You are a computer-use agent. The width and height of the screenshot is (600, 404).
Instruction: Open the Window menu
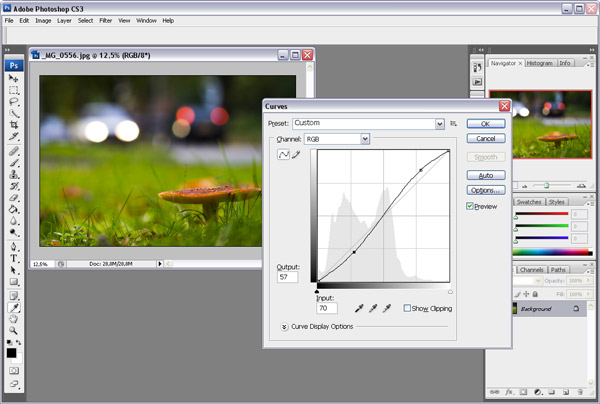pos(147,21)
